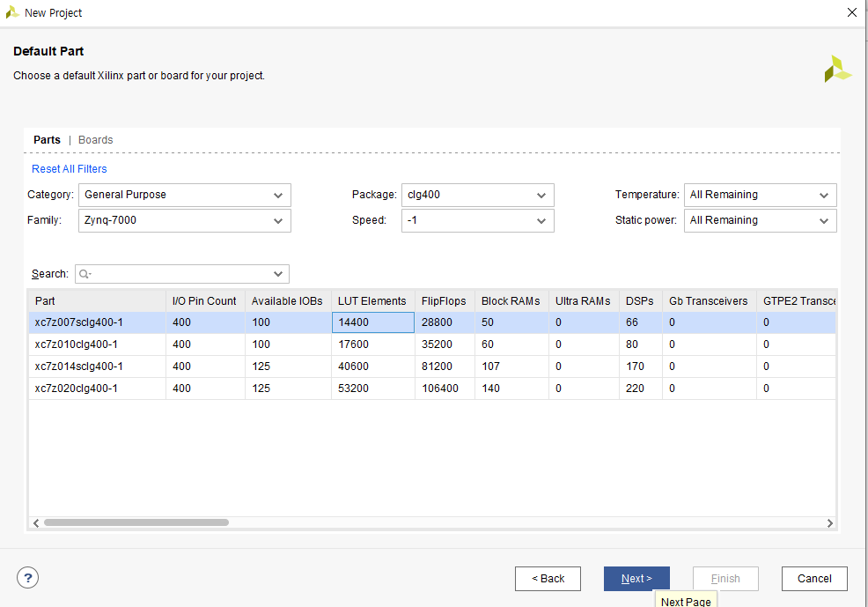Go back with the Back button
868x607 pixels.
tap(548, 579)
